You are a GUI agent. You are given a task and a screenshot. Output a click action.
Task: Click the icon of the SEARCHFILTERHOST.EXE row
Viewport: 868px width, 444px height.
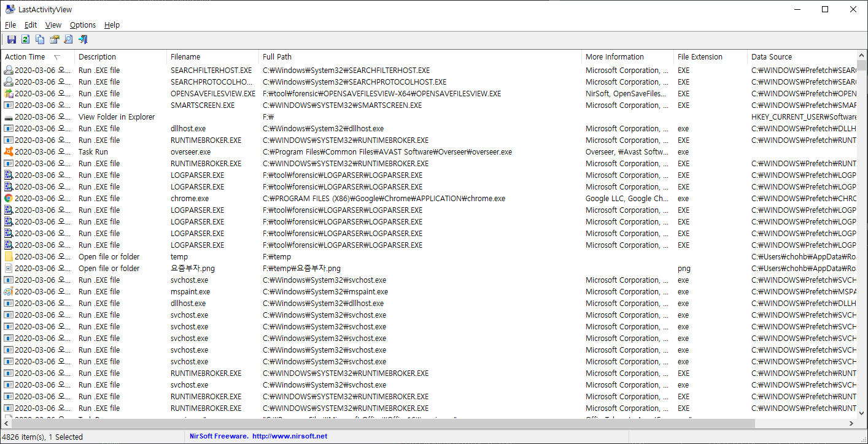point(9,71)
